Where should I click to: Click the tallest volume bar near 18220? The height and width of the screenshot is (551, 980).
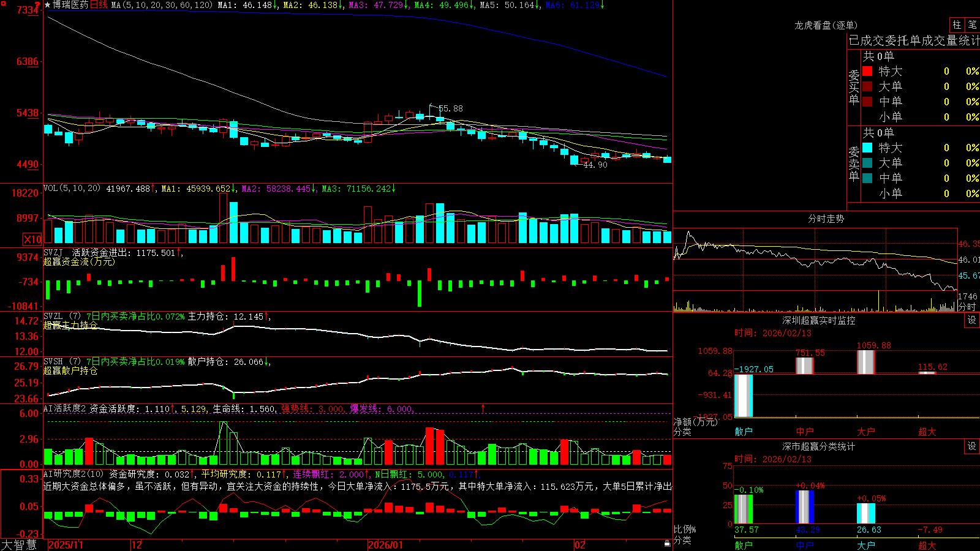(x=224, y=218)
